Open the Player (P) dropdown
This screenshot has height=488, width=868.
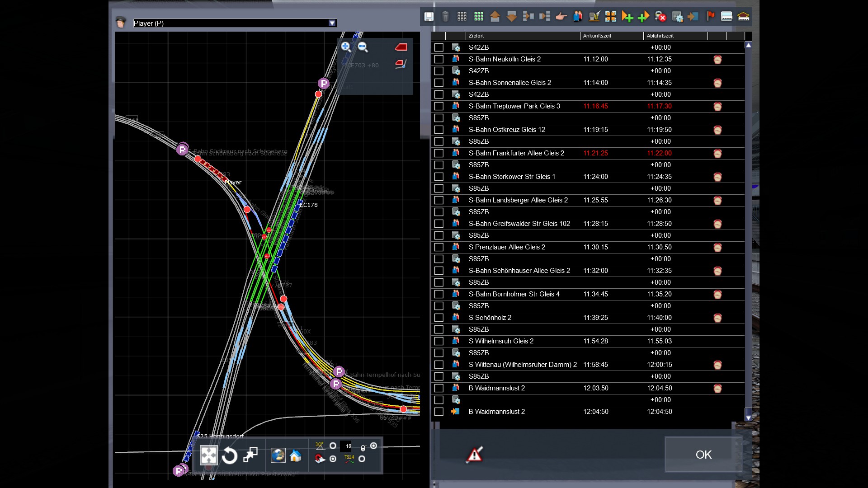[332, 23]
